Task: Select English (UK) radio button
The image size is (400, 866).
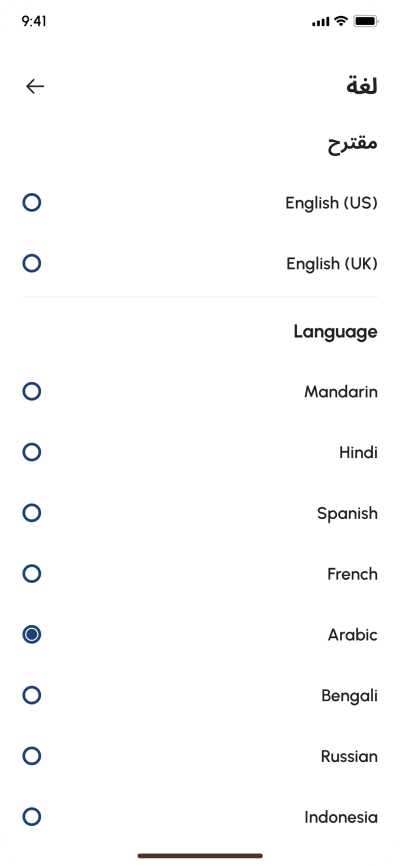Action: [x=31, y=263]
